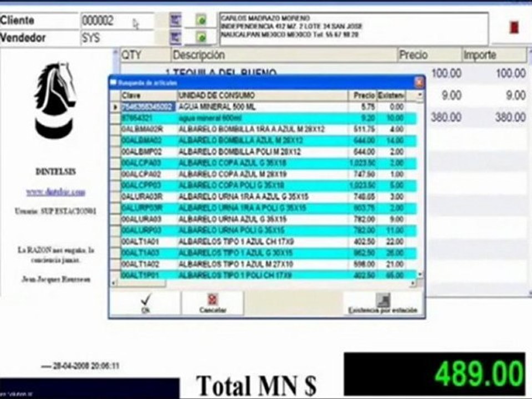Screen dimensions: 532x399
Task: Click the 380.00 Importe value in main window
Action: [510, 117]
